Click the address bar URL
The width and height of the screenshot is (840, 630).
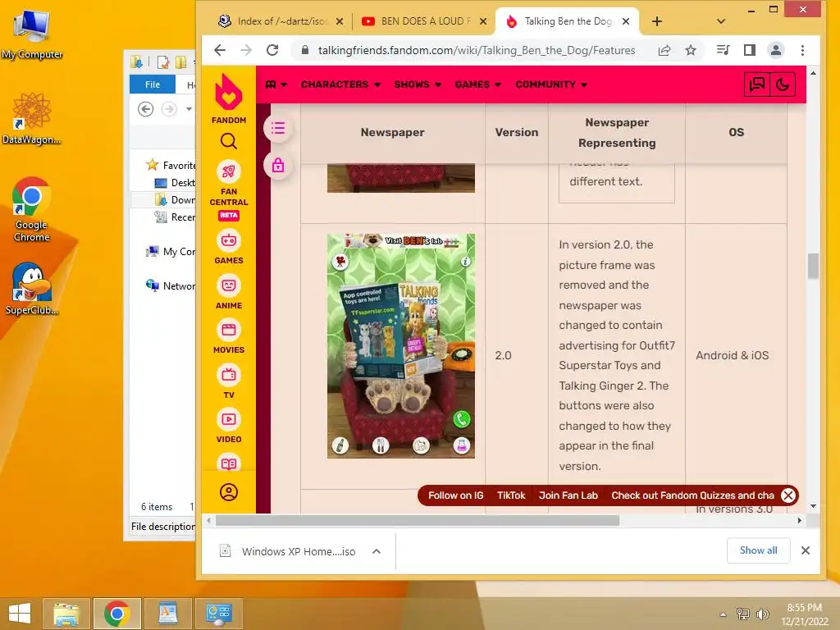point(477,50)
